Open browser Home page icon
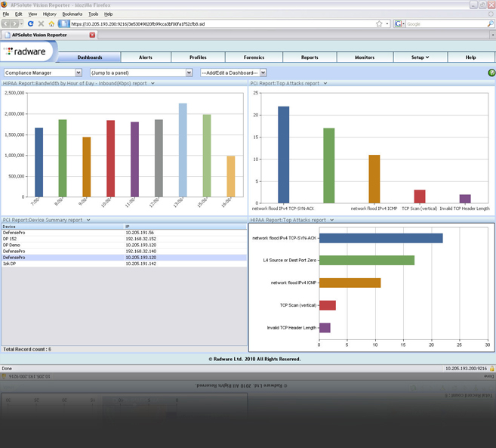The image size is (496, 448). click(x=51, y=23)
